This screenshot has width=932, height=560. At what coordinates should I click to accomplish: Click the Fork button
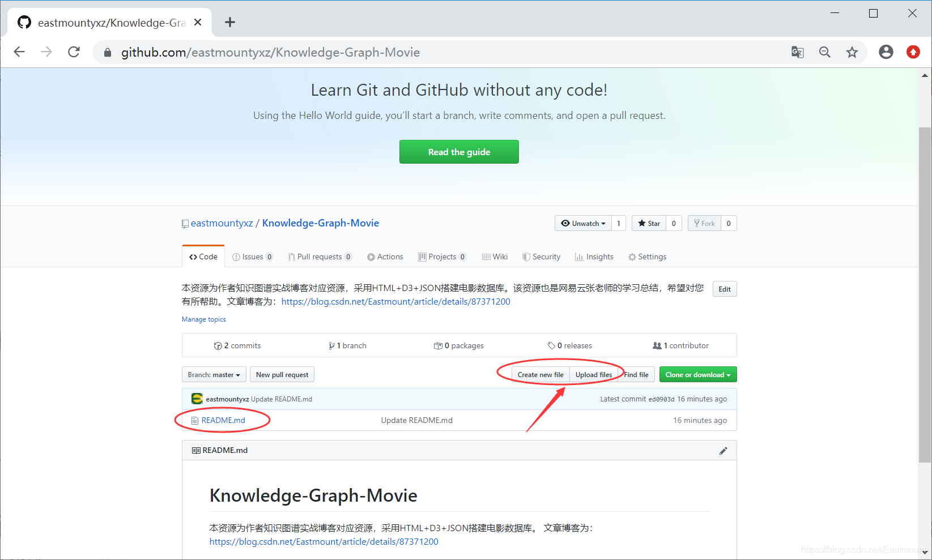pyautogui.click(x=704, y=223)
